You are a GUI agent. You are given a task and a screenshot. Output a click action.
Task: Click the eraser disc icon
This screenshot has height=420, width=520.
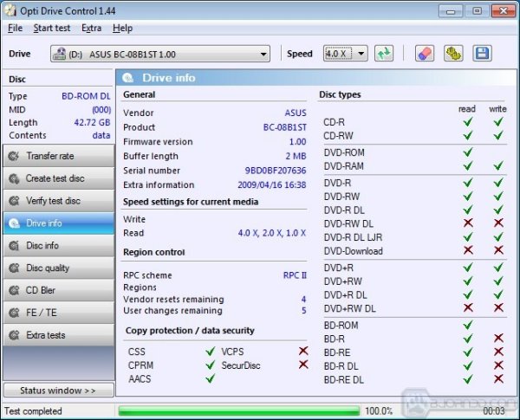pos(425,54)
